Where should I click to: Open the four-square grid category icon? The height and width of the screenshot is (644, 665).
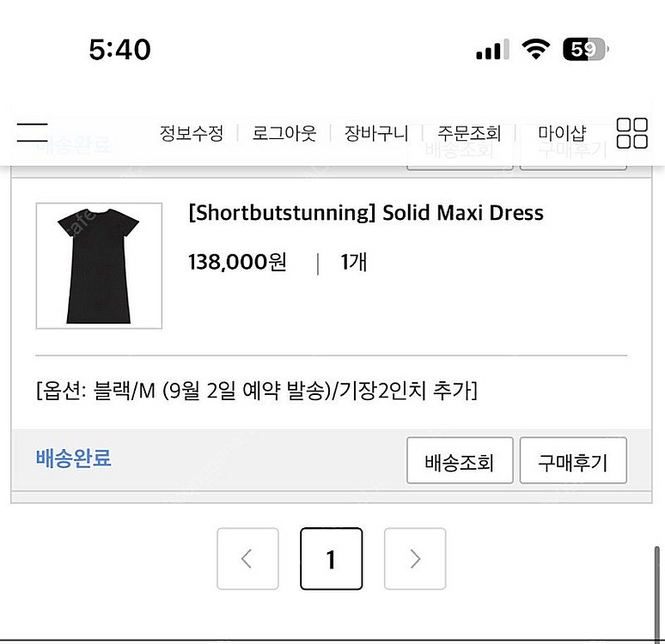[x=632, y=133]
